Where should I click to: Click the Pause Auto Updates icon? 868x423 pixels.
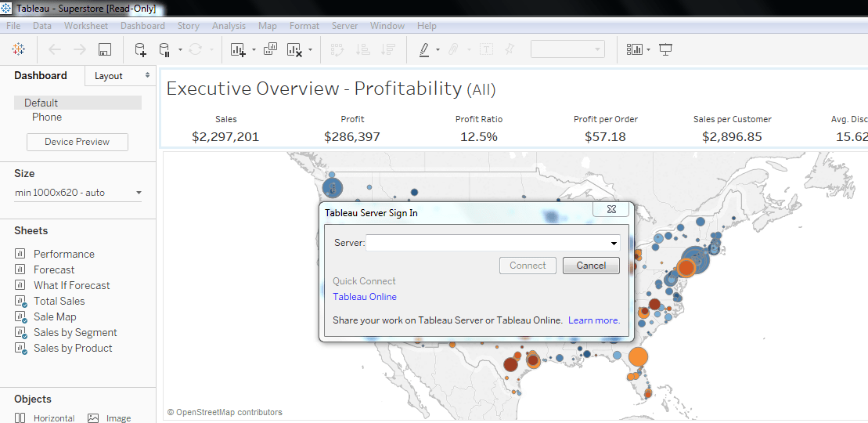click(164, 50)
